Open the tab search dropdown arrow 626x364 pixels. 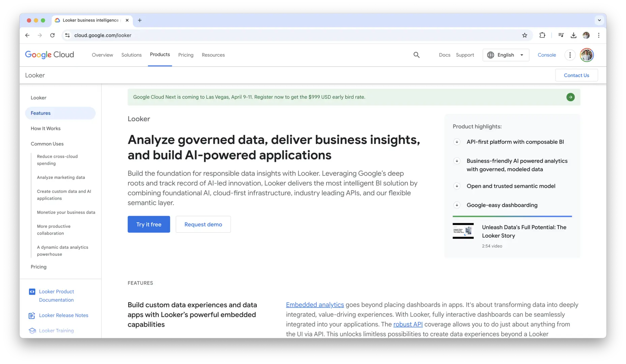pos(599,20)
